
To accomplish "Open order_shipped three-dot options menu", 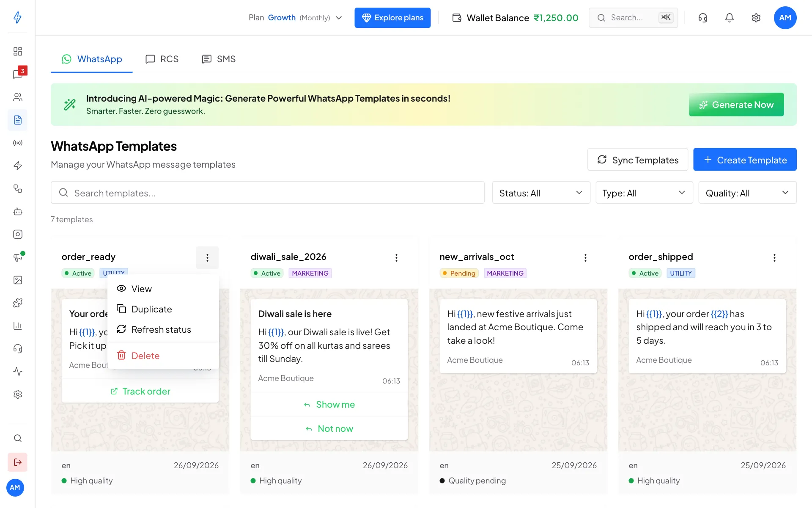I will click(774, 257).
